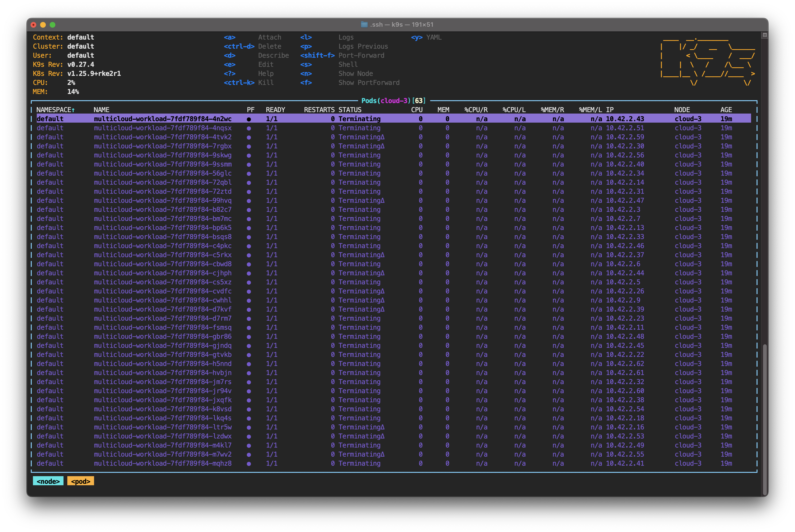Select the <node> breadcrumb
Image resolution: width=795 pixels, height=532 pixels.
[x=48, y=481]
